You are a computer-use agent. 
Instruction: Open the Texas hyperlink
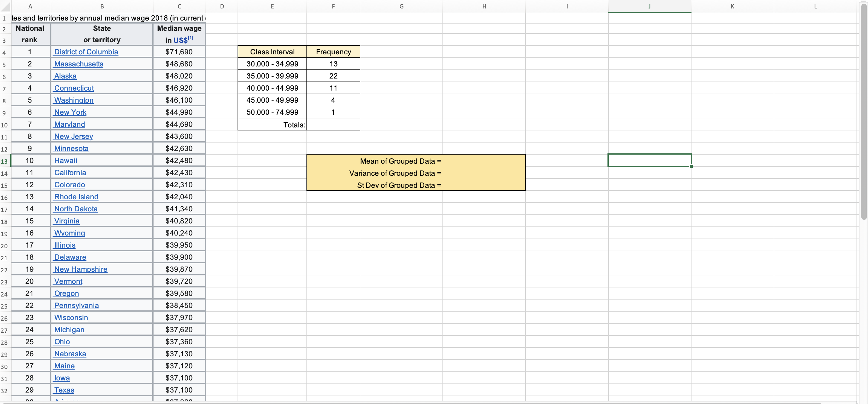tap(64, 390)
